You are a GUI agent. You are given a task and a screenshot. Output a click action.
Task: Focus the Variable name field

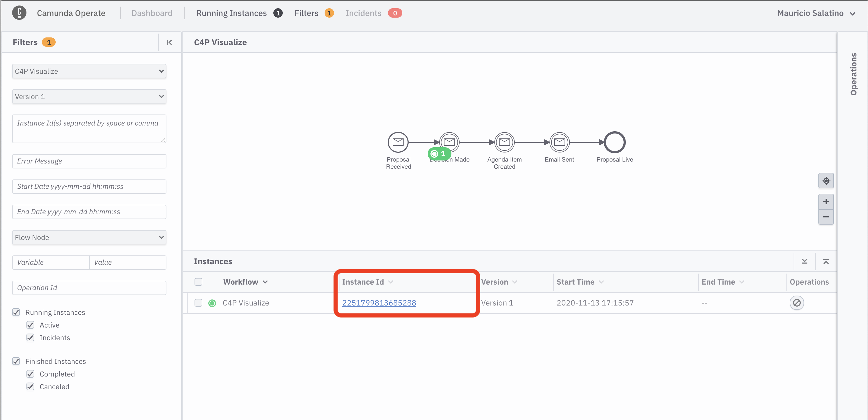[50, 263]
